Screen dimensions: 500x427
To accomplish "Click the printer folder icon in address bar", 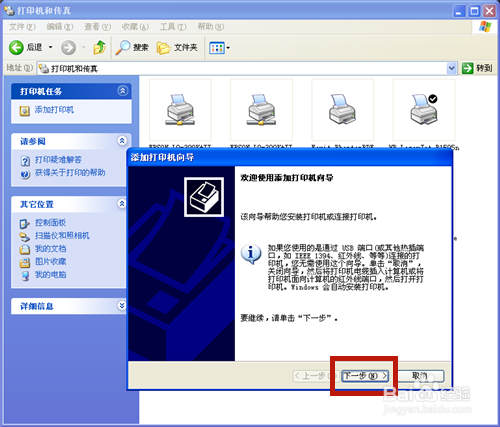I will (44, 69).
